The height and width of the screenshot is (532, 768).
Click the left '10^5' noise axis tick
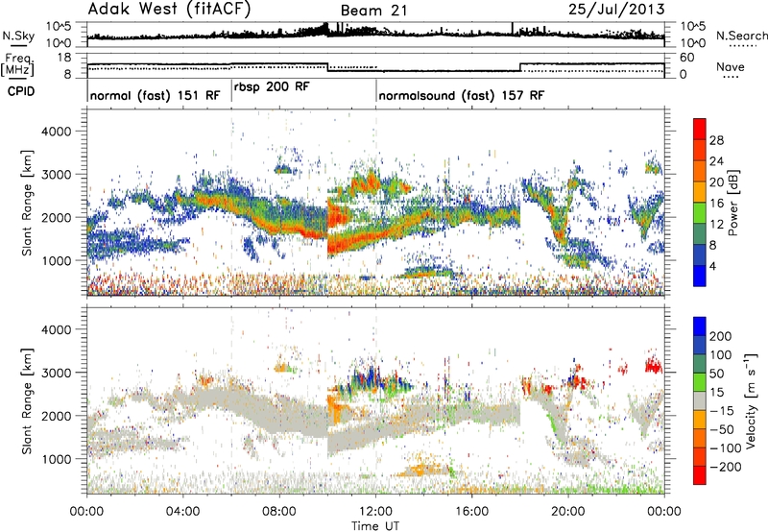[59, 26]
